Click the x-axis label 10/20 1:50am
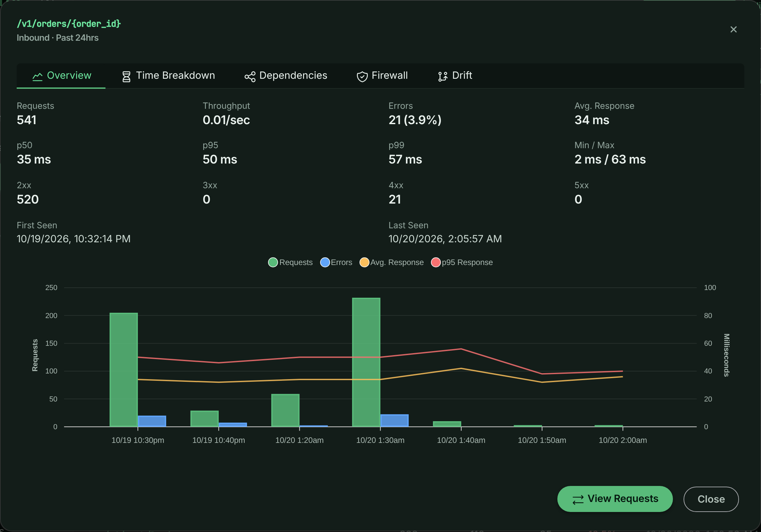Screen dimensions: 761x532 542,440
